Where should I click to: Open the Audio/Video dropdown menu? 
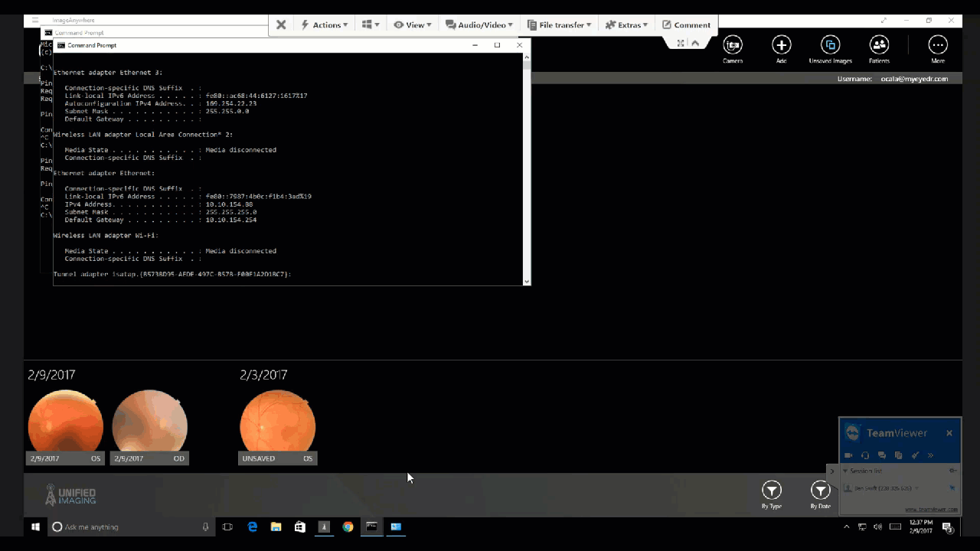(479, 24)
